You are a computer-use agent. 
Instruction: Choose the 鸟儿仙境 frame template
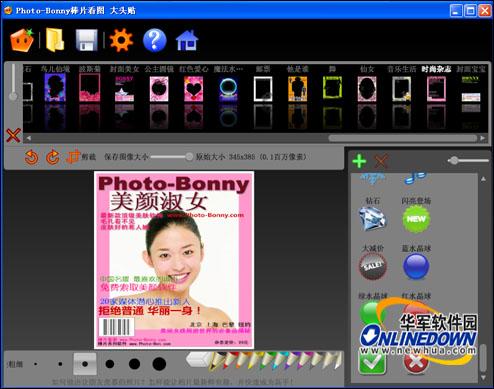click(55, 88)
